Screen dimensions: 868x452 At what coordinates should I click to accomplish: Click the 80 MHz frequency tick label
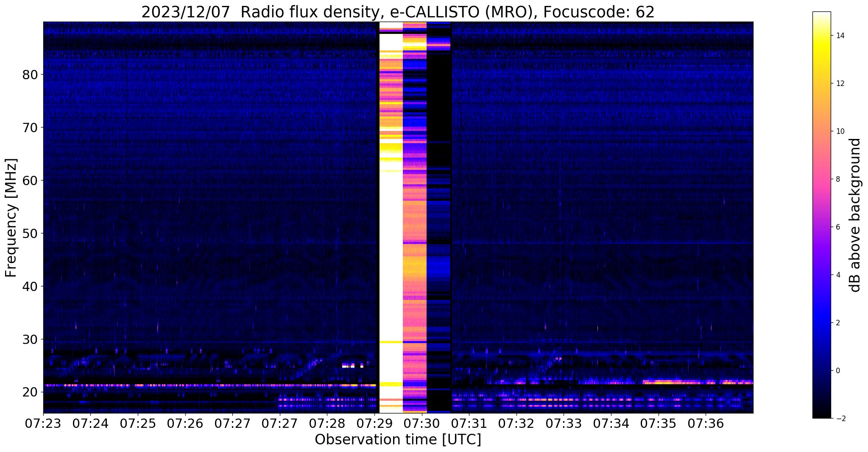tap(30, 75)
